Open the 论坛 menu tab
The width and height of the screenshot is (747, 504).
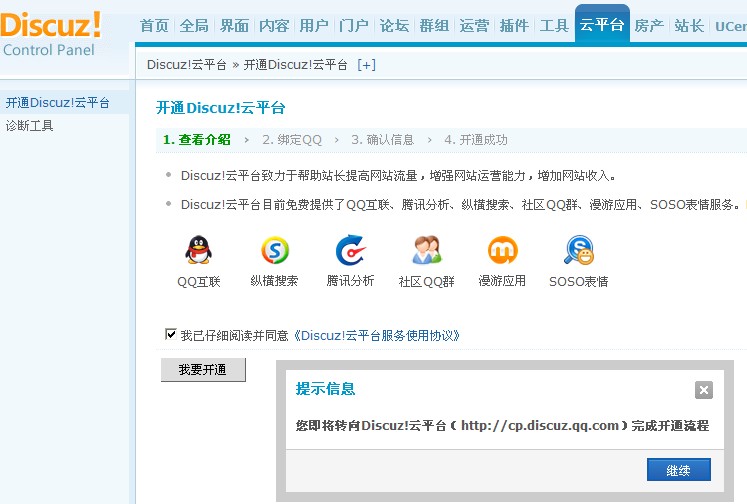(x=394, y=25)
